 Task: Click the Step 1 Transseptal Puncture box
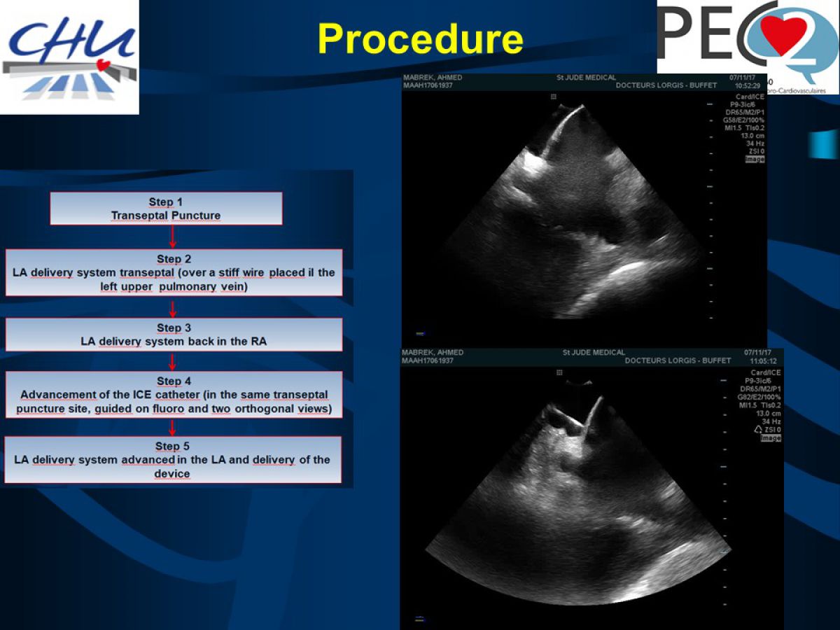click(166, 209)
